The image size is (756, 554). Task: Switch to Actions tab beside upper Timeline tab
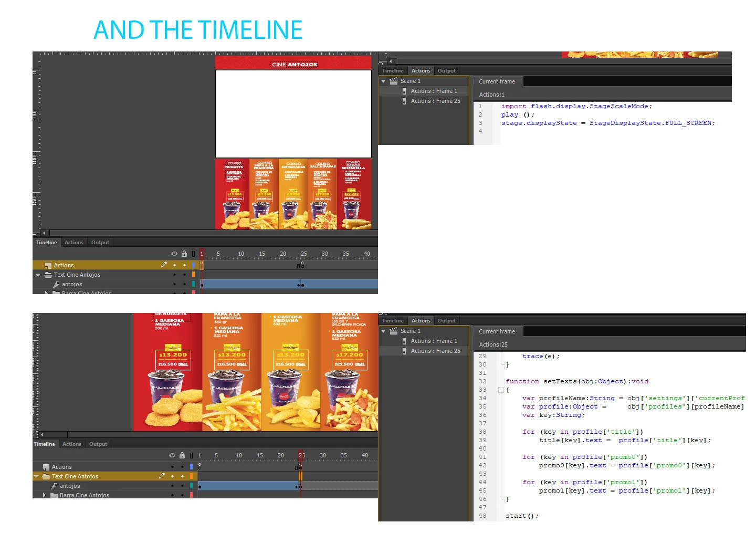[x=73, y=243]
